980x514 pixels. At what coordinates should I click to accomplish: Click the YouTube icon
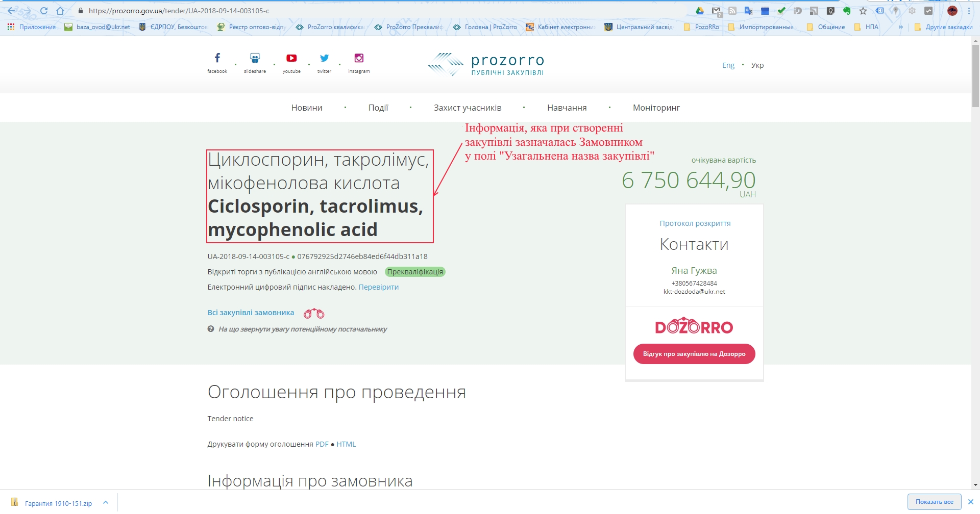(x=291, y=58)
